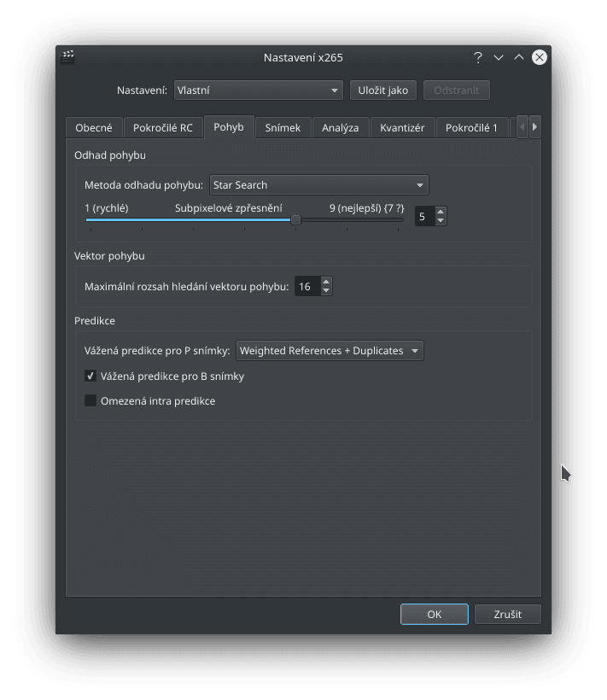Screen dimensions: 607x700
Task: Switch to the Pokročilé 1 tab
Action: click(x=472, y=128)
